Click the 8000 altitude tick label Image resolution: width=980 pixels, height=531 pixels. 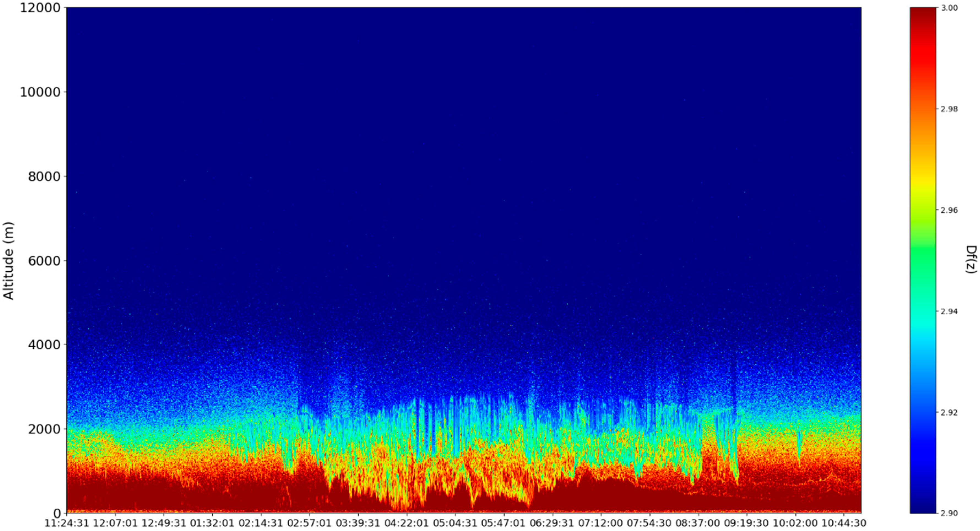point(44,176)
